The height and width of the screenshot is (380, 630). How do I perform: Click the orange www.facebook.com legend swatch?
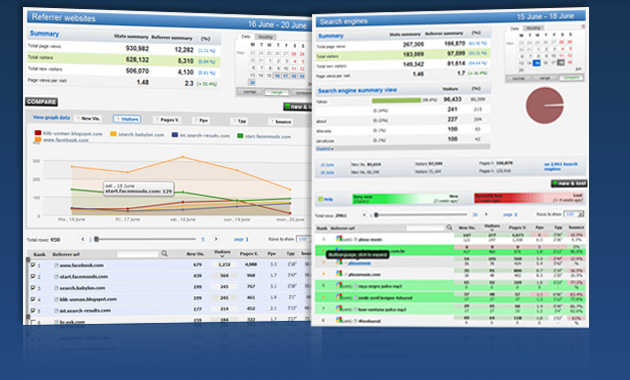38,139
